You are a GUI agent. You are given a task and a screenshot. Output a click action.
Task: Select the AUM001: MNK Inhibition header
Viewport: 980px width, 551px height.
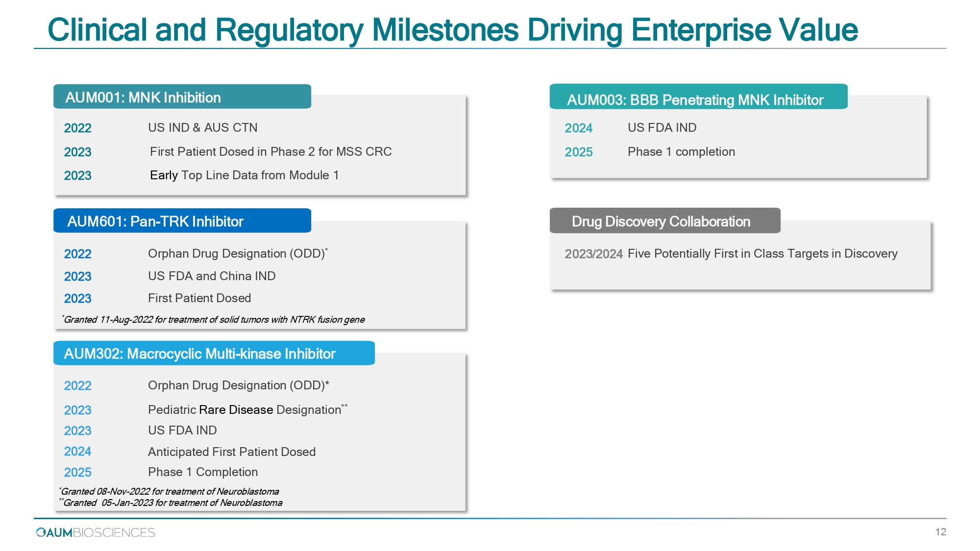(x=182, y=97)
